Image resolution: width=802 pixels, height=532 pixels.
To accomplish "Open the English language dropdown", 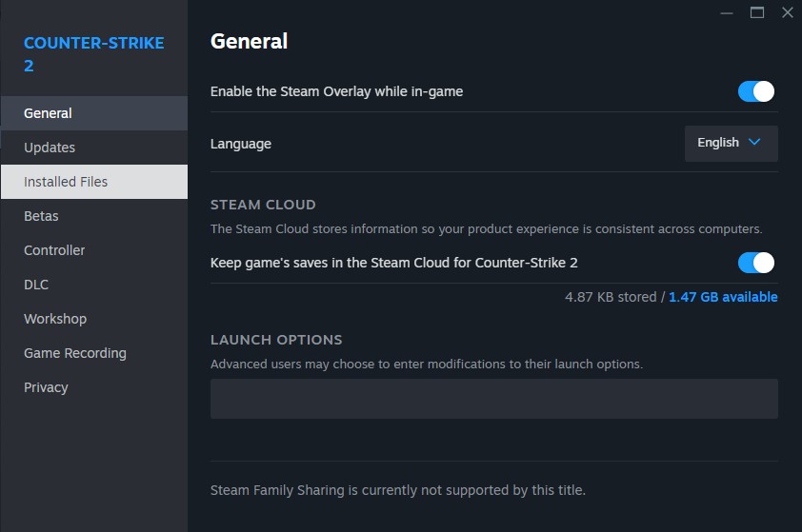I will [x=731, y=143].
